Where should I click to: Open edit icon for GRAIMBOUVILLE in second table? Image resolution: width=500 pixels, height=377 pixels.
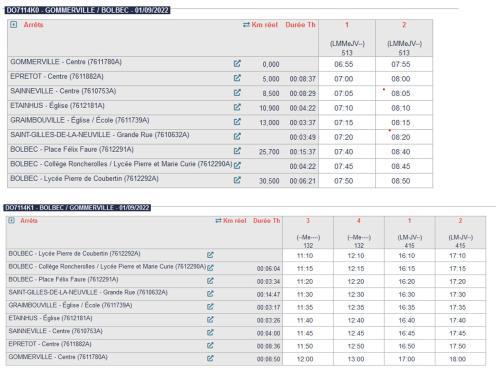[x=210, y=307]
